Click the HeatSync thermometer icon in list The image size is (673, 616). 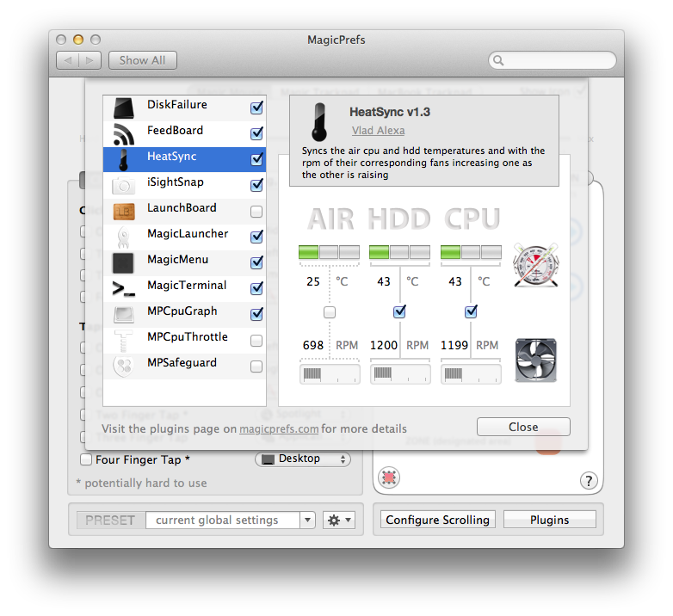point(124,160)
